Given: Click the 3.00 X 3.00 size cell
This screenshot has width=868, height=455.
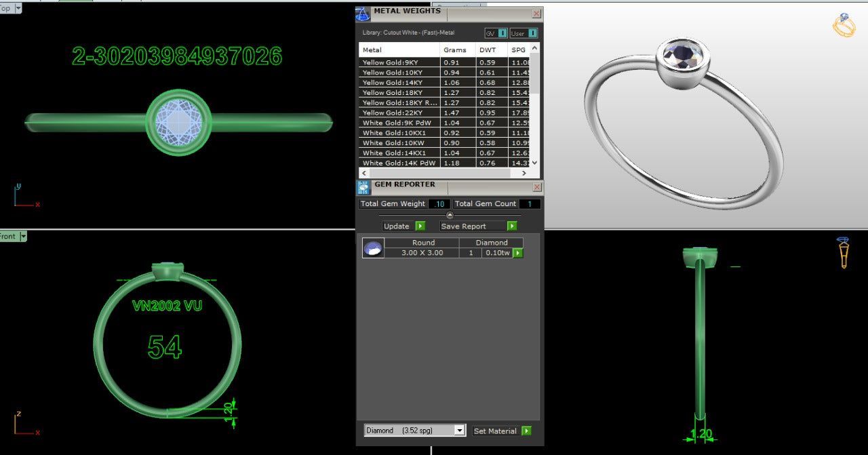Looking at the screenshot, I should (x=422, y=253).
